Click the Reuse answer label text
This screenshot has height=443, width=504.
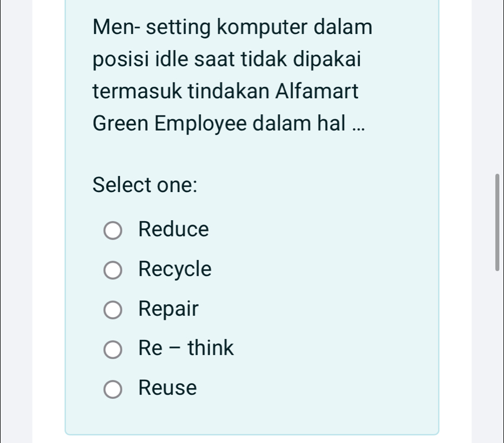pyautogui.click(x=167, y=387)
